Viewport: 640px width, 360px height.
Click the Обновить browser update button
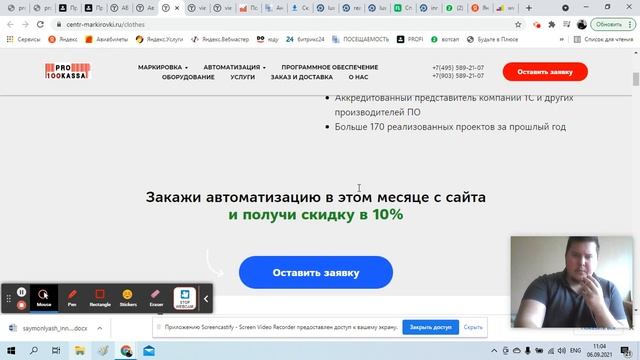click(613, 24)
